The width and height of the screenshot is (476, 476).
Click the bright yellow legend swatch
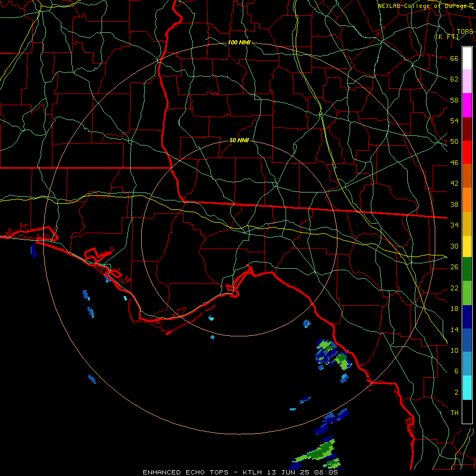tap(467, 246)
